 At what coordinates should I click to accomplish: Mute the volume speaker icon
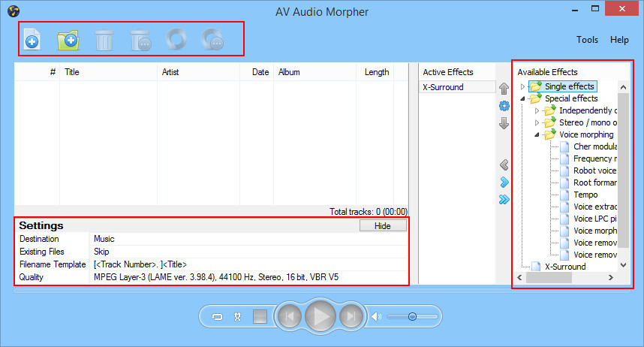coord(376,316)
